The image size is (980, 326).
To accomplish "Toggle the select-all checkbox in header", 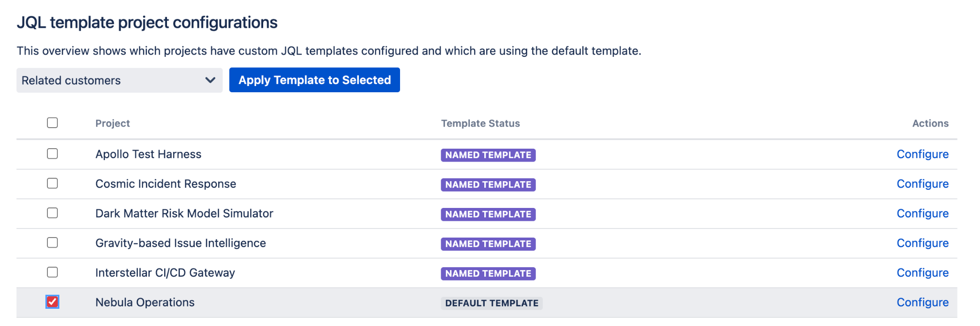I will [53, 123].
